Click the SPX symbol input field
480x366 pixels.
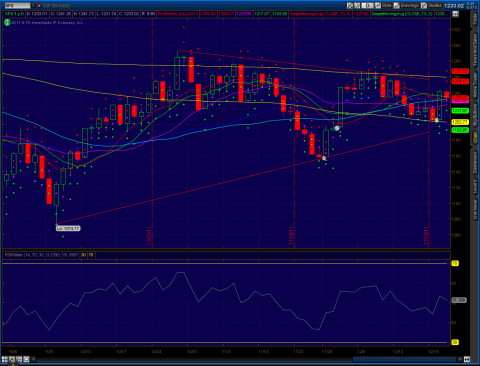pos(17,5)
